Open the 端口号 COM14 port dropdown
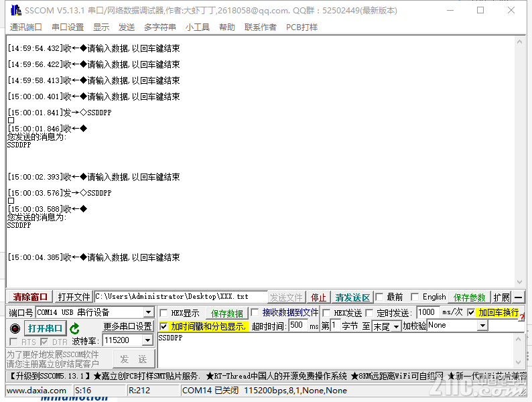Image resolution: width=532 pixels, height=402 pixels. point(148,312)
